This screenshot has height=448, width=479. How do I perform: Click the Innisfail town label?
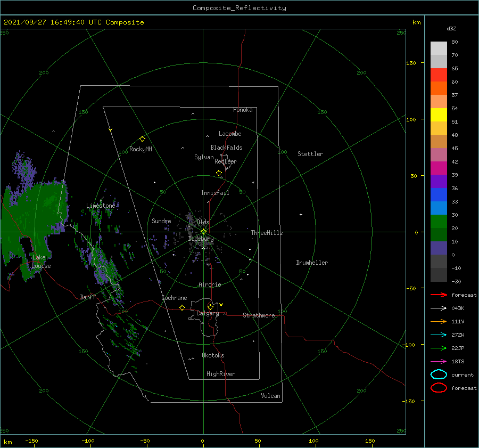coord(215,193)
